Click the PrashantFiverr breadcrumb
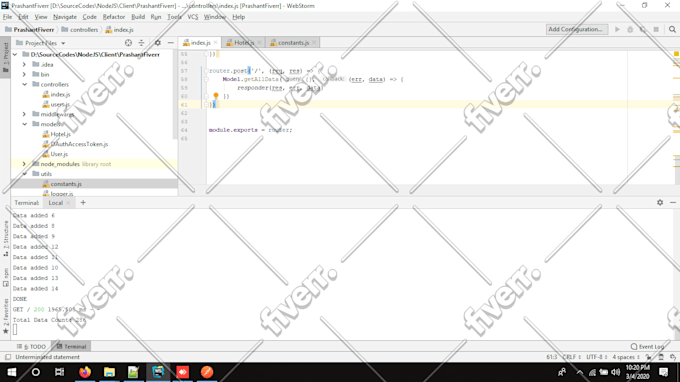This screenshot has height=382, width=680. pos(29,30)
